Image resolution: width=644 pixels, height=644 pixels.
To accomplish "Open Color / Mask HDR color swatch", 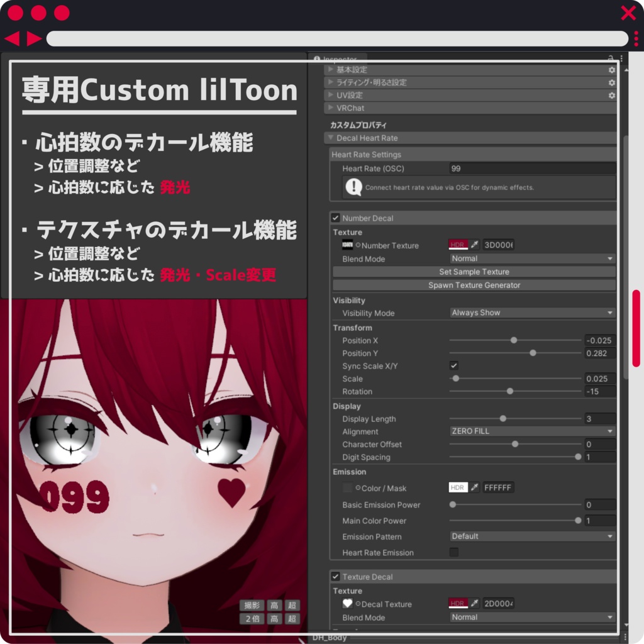I will (x=458, y=487).
